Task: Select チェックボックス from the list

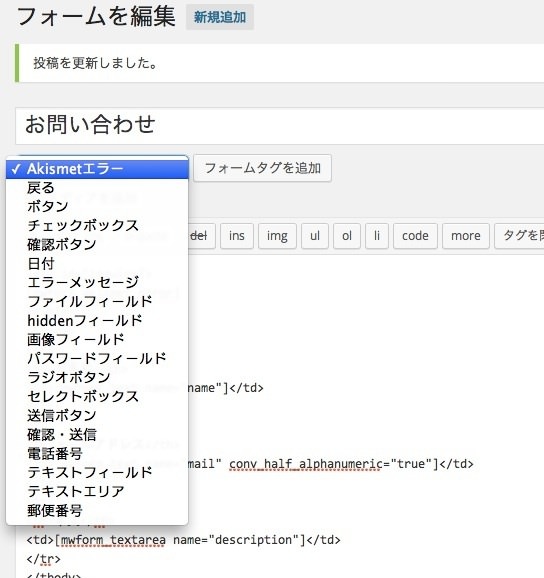Action: coord(97,226)
